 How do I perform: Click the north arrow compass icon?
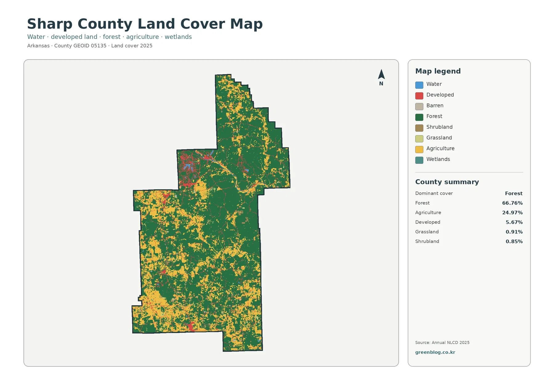(x=381, y=74)
